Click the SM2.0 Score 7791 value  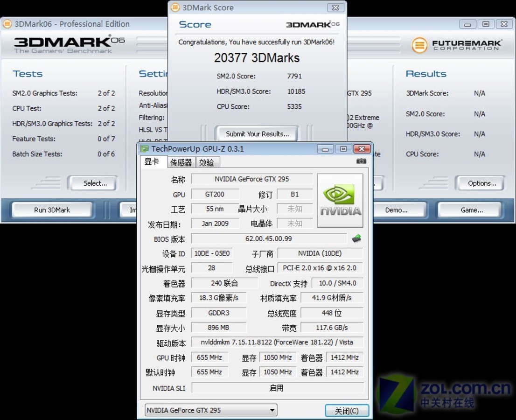pos(294,76)
